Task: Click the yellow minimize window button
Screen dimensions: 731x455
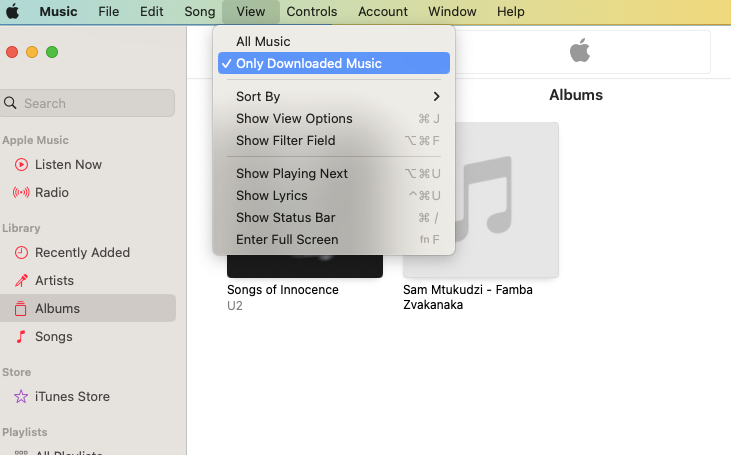Action: (32, 52)
